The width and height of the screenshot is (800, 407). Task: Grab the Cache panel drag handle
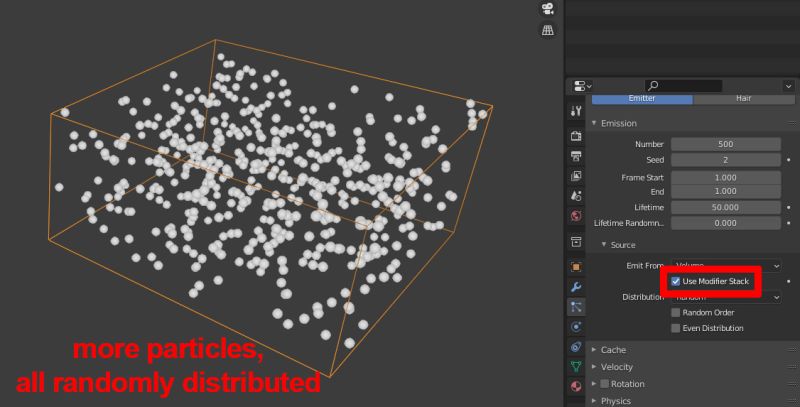coord(791,350)
